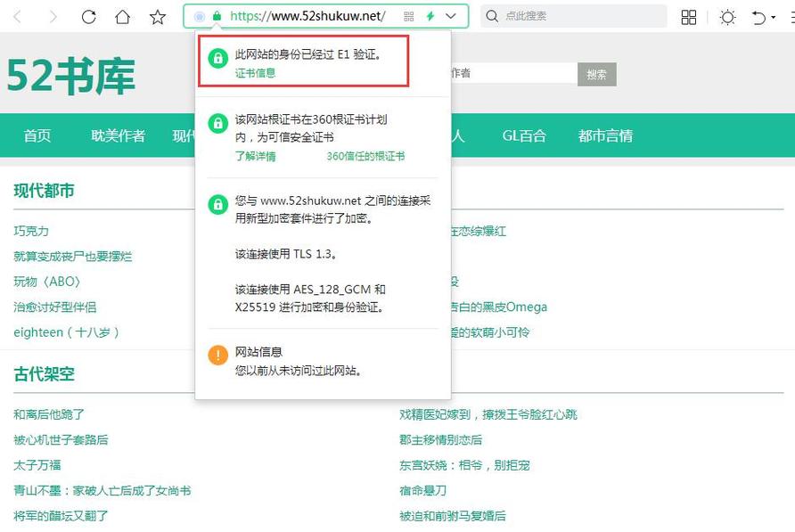Expand address bar dropdown chevron
The image size is (795, 532).
(x=451, y=16)
